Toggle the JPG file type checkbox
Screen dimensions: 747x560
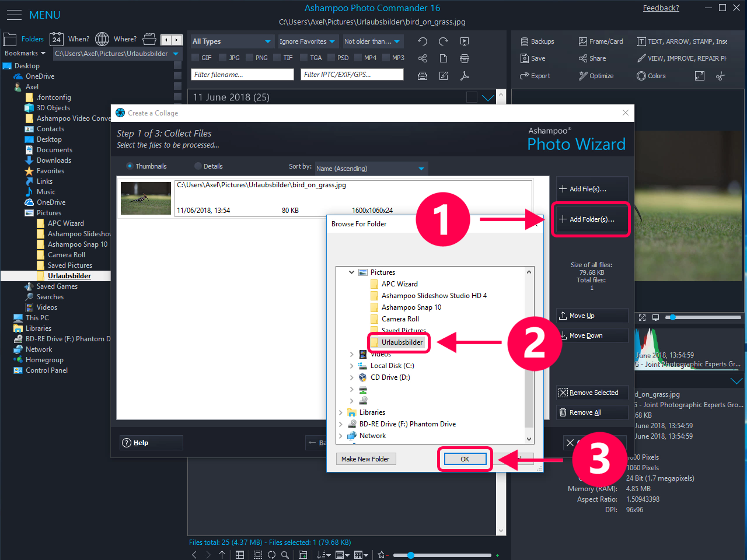point(223,58)
